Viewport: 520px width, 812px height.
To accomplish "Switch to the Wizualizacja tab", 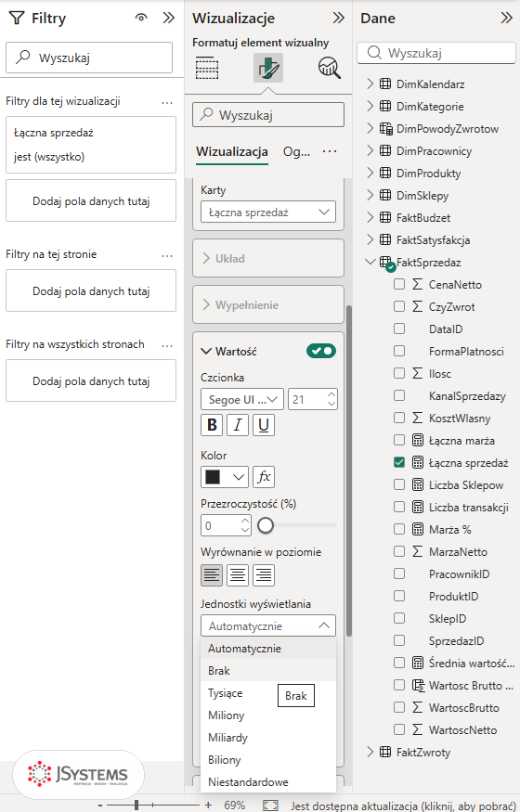I will coord(232,152).
